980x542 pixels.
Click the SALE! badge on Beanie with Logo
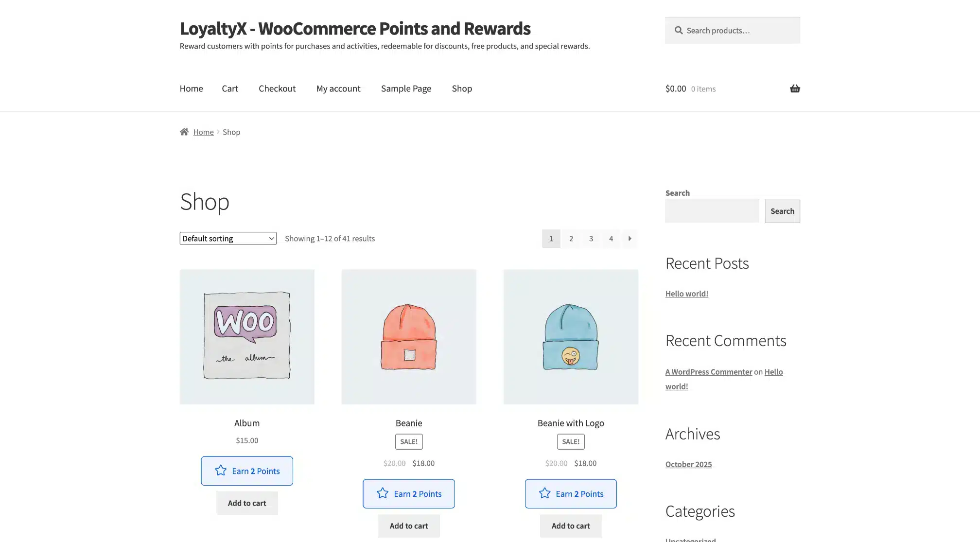571,441
